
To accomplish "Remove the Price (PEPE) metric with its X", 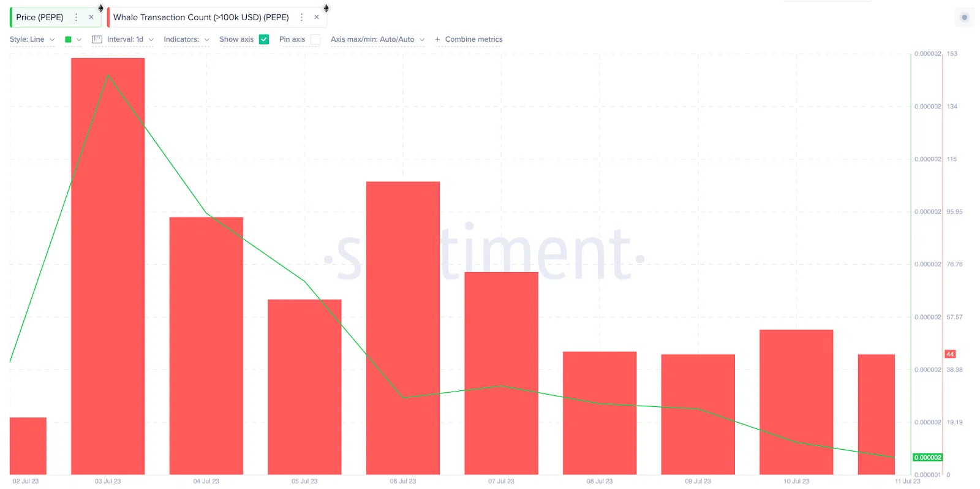I will click(x=91, y=17).
